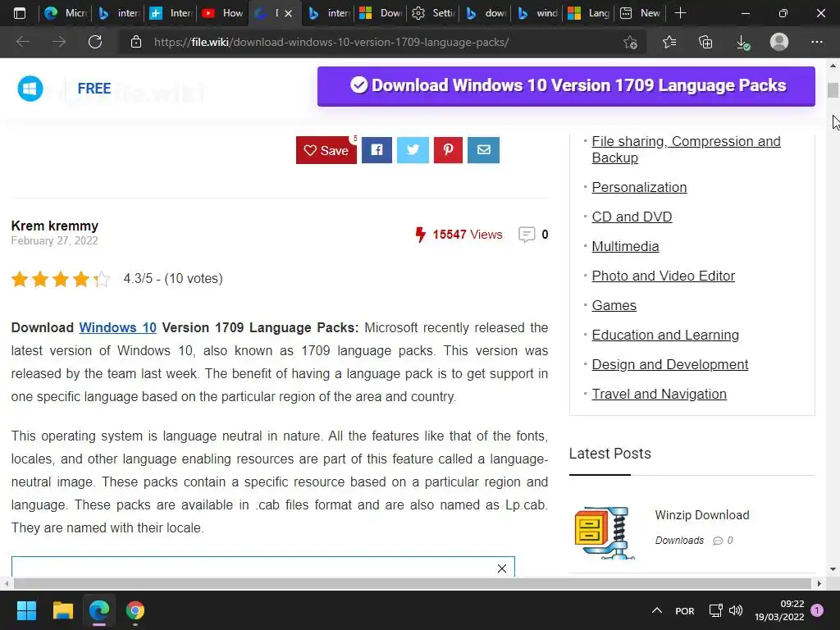840x630 pixels.
Task: Rate the article with the fifth star
Action: pos(102,279)
